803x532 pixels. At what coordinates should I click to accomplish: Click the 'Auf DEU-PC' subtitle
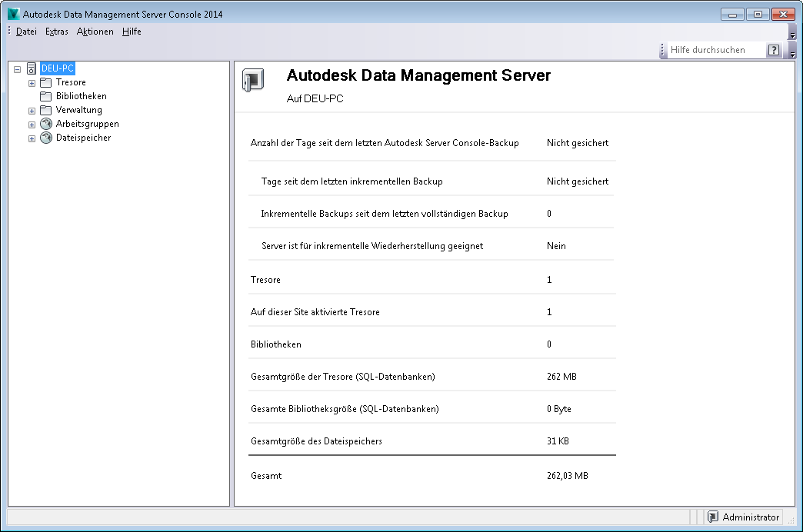tap(315, 99)
